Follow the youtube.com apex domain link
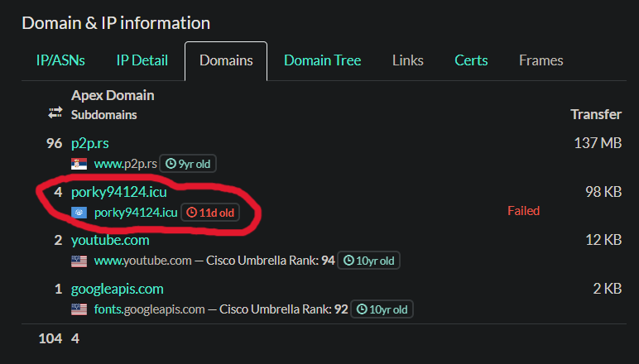The image size is (639, 364). [110, 240]
